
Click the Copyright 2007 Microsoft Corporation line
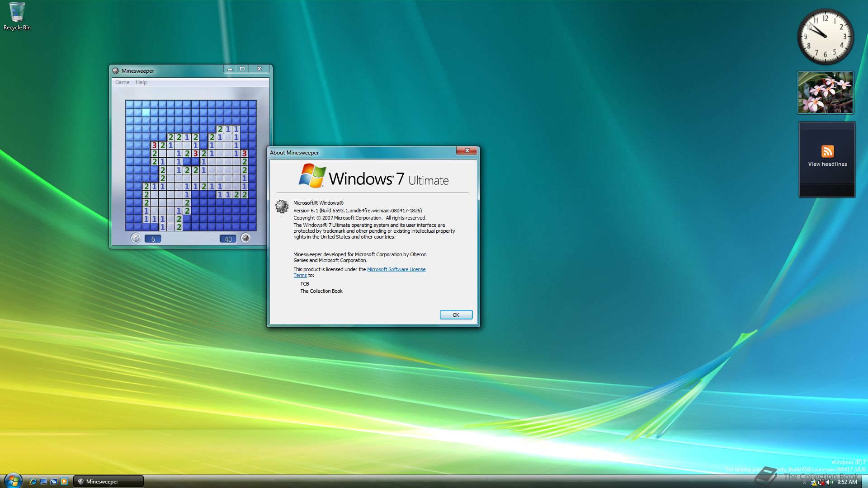pos(360,218)
